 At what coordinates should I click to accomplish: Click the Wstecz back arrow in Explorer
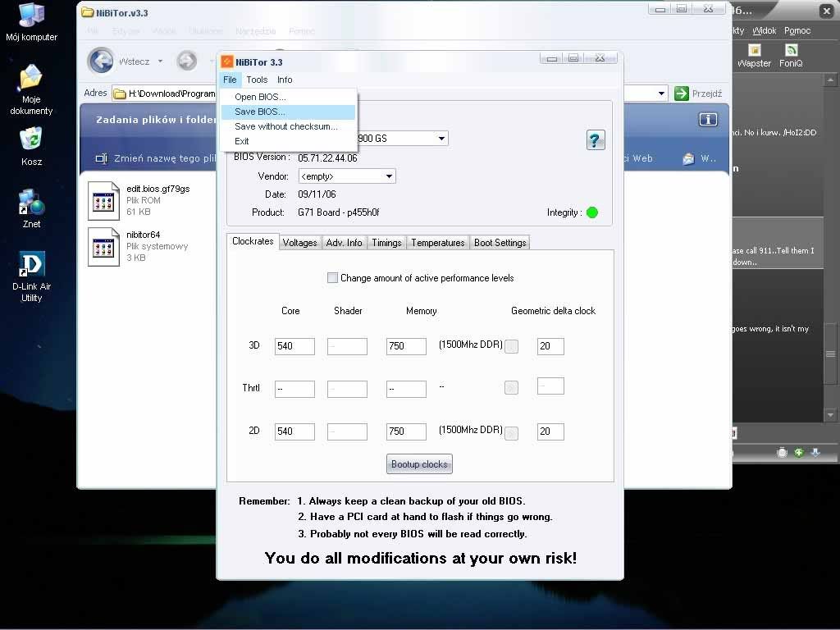pos(101,61)
